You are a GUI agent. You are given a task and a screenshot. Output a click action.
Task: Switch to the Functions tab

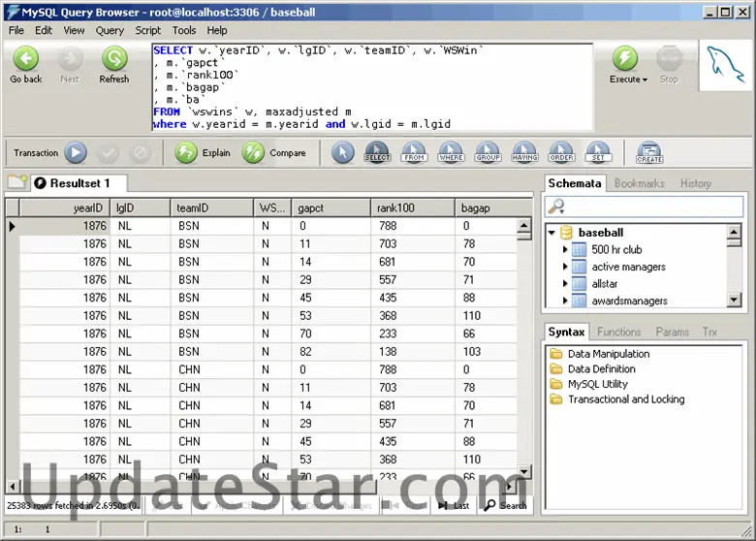click(x=618, y=332)
